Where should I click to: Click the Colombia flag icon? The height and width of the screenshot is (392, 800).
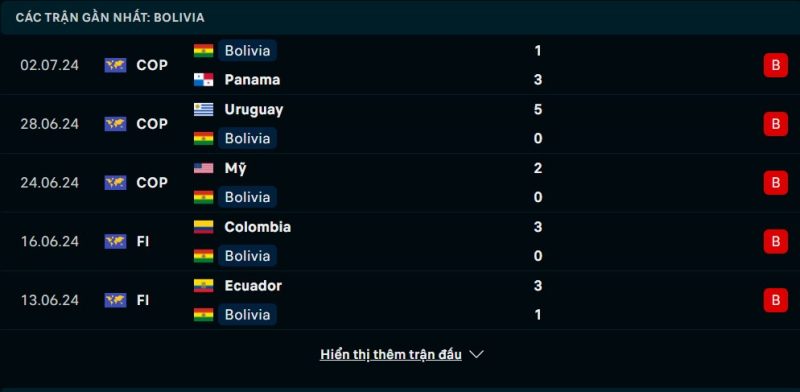[x=204, y=227]
